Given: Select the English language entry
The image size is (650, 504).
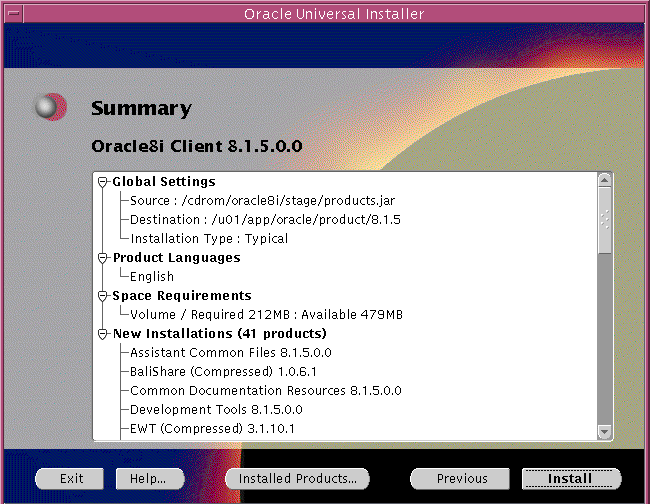Looking at the screenshot, I should point(152,277).
